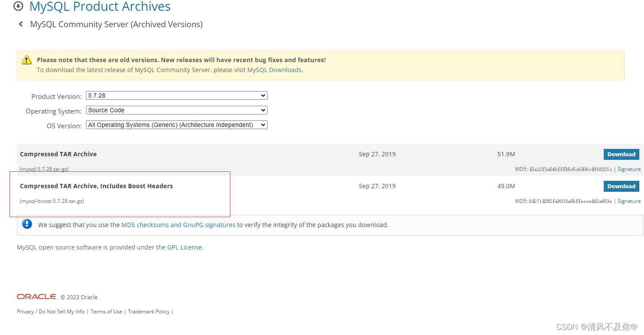The width and height of the screenshot is (644, 335).
Task: Click the OS Version label
Action: click(64, 126)
